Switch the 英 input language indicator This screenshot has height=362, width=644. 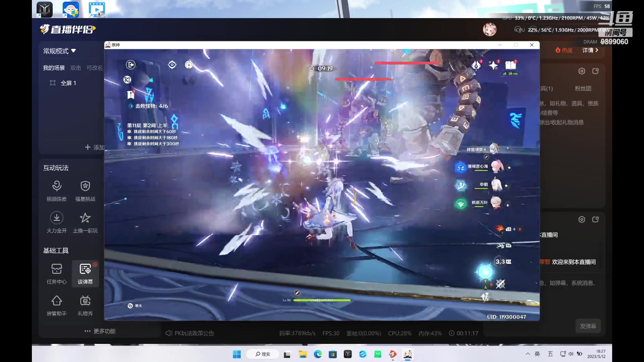coord(537,354)
